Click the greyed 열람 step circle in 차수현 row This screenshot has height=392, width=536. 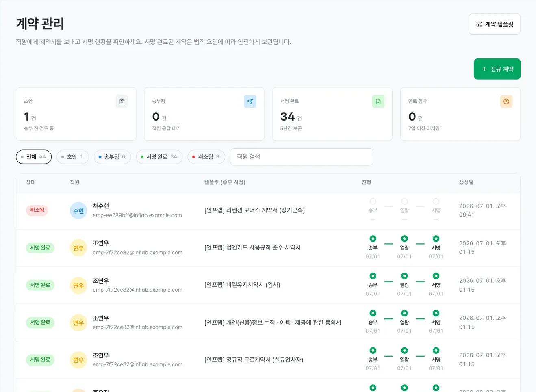coord(404,201)
